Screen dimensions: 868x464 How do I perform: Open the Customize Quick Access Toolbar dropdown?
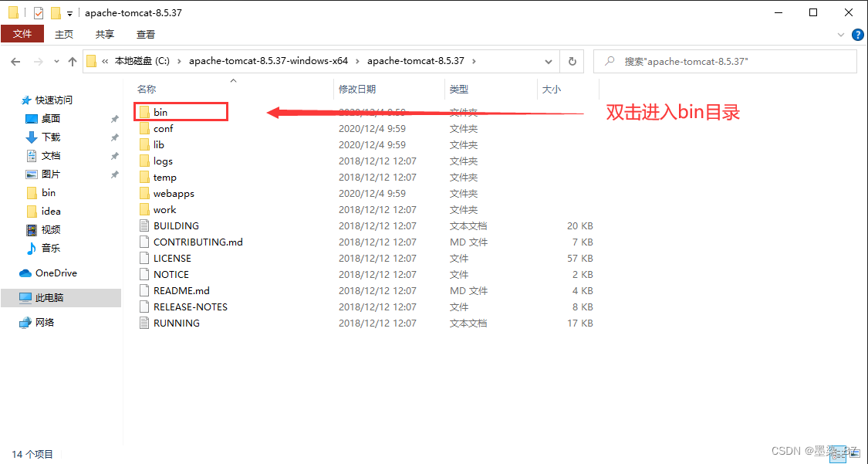point(69,12)
